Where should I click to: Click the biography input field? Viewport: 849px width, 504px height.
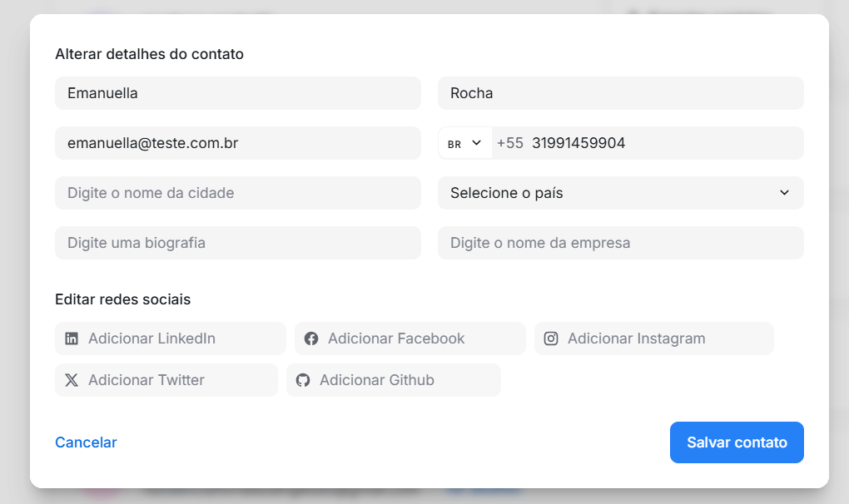coord(237,243)
